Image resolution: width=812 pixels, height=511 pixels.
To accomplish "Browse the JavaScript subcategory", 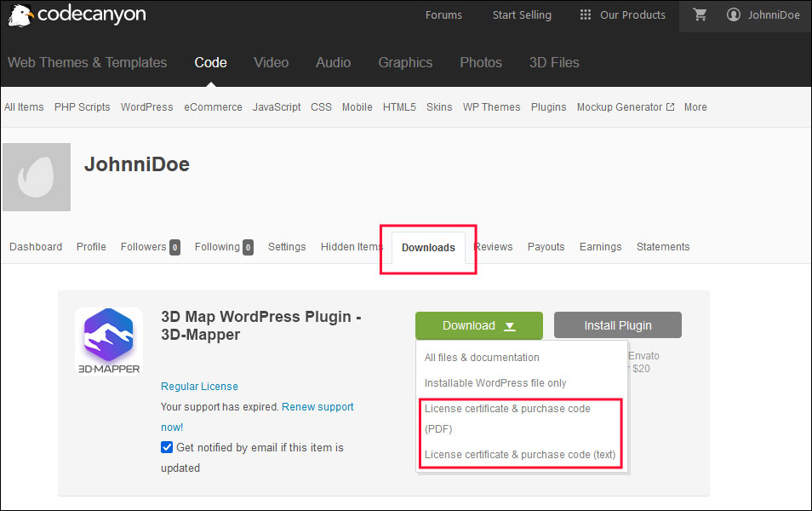I will click(x=277, y=106).
